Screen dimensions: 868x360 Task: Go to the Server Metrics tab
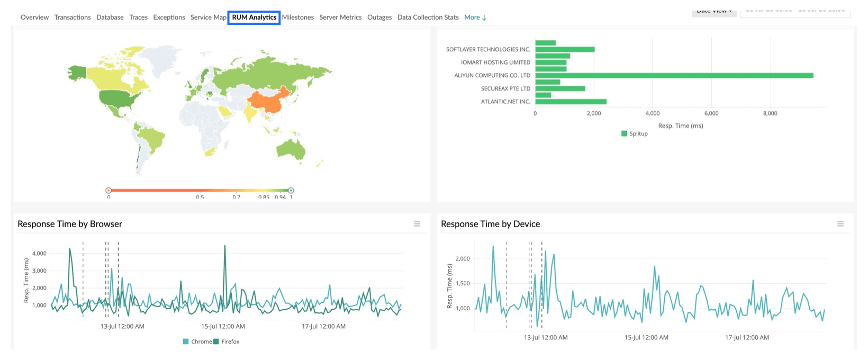(x=340, y=17)
